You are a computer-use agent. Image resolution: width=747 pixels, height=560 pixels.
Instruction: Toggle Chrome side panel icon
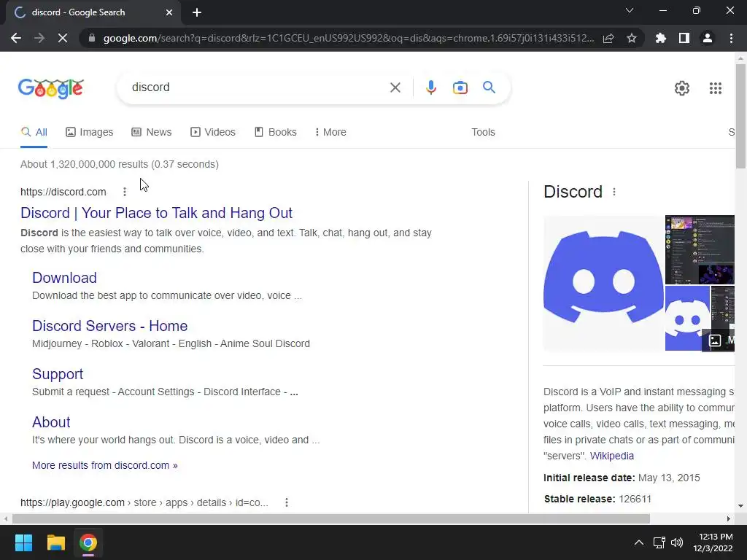(x=684, y=38)
